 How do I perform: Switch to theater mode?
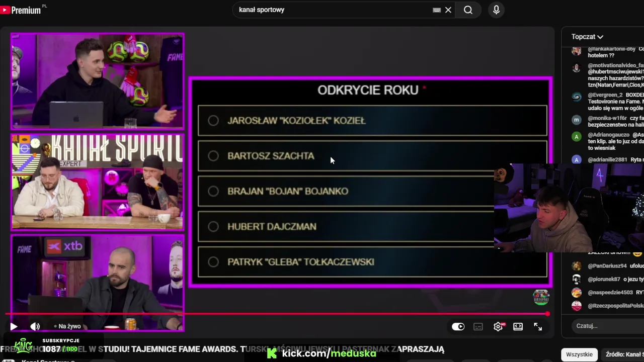(x=518, y=327)
